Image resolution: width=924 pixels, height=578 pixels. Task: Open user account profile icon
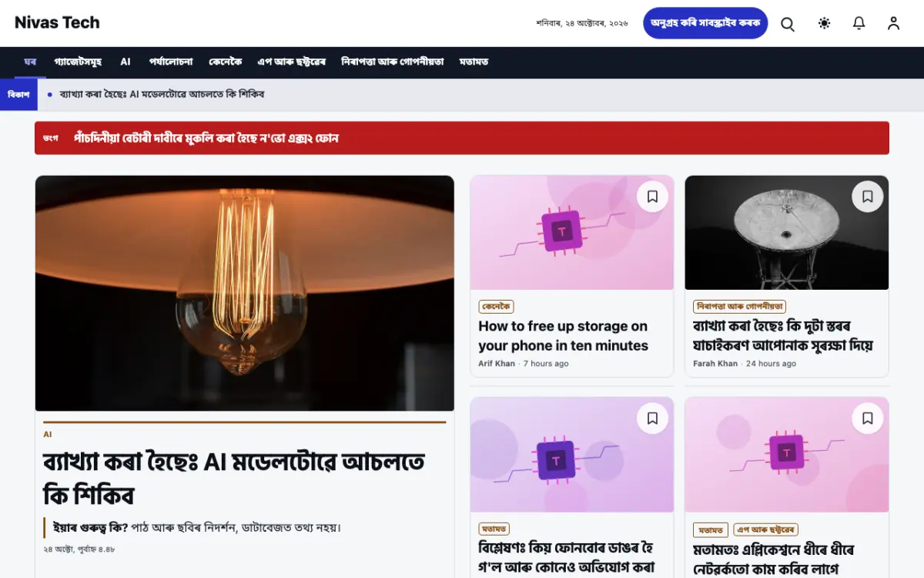pos(893,23)
